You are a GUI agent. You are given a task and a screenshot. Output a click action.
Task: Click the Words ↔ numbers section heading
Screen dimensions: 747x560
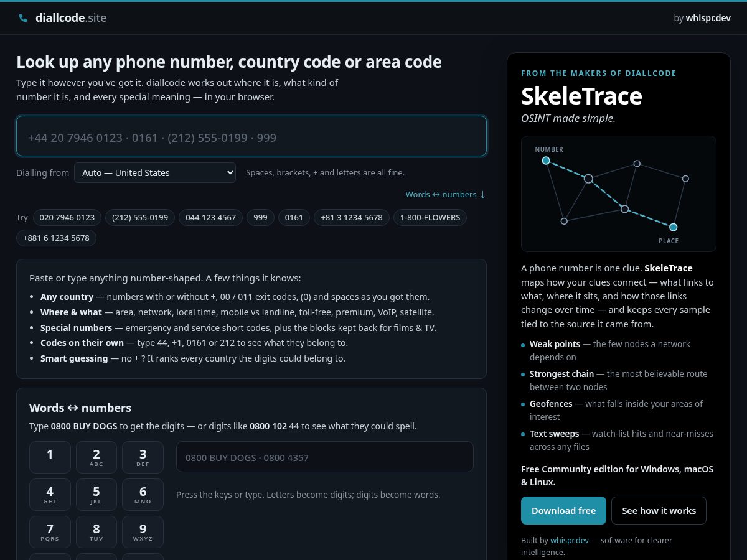[x=80, y=408]
